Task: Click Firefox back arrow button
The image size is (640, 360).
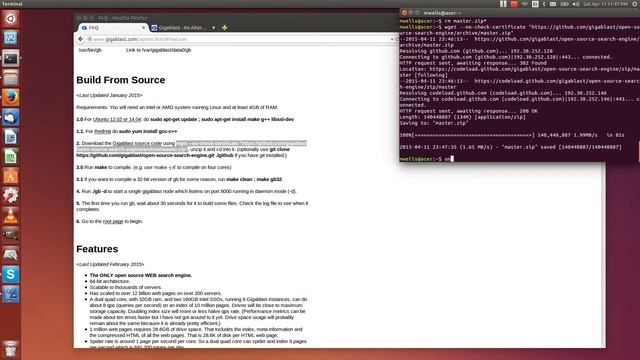Action: pyautogui.click(x=80, y=39)
